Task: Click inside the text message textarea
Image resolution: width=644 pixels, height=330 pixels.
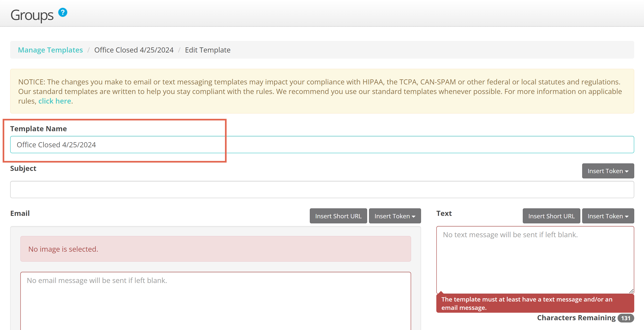Action: point(535,260)
